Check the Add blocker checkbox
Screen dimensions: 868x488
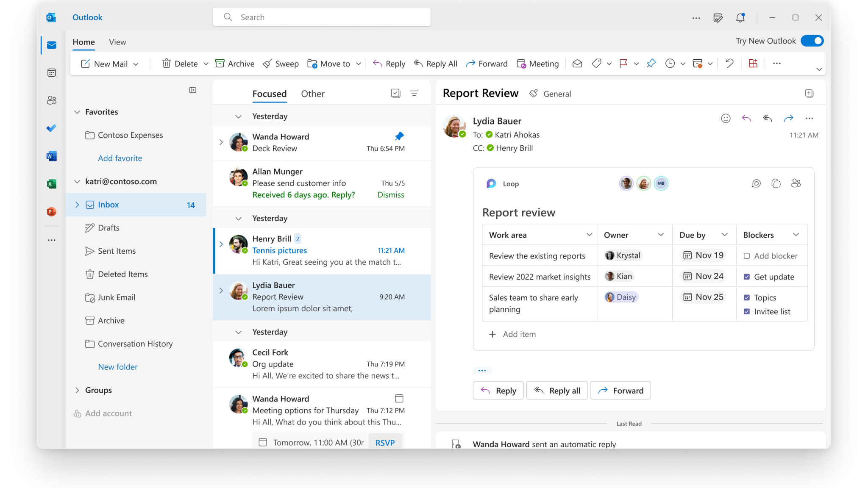click(x=747, y=256)
